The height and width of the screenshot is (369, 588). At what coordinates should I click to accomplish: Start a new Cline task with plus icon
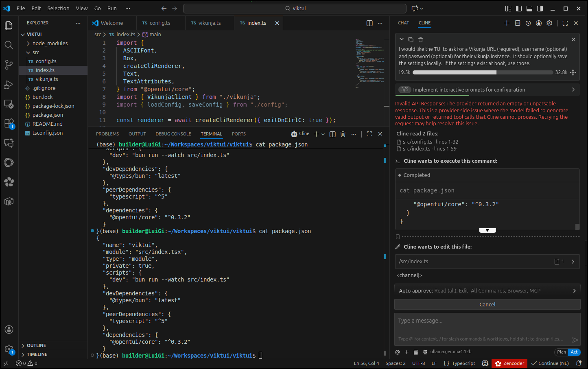[x=507, y=23]
